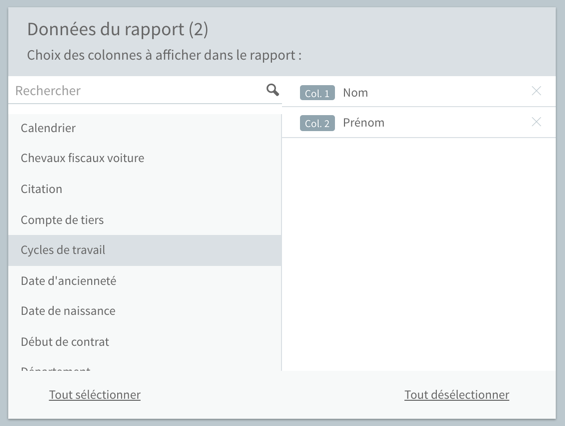Click the Tout sélectionner link
565x426 pixels.
coord(95,395)
